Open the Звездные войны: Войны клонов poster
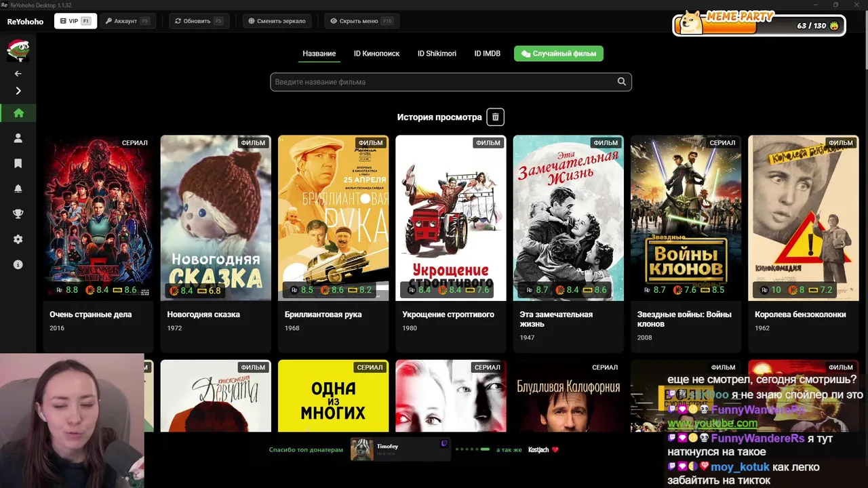The width and height of the screenshot is (868, 488). point(686,218)
